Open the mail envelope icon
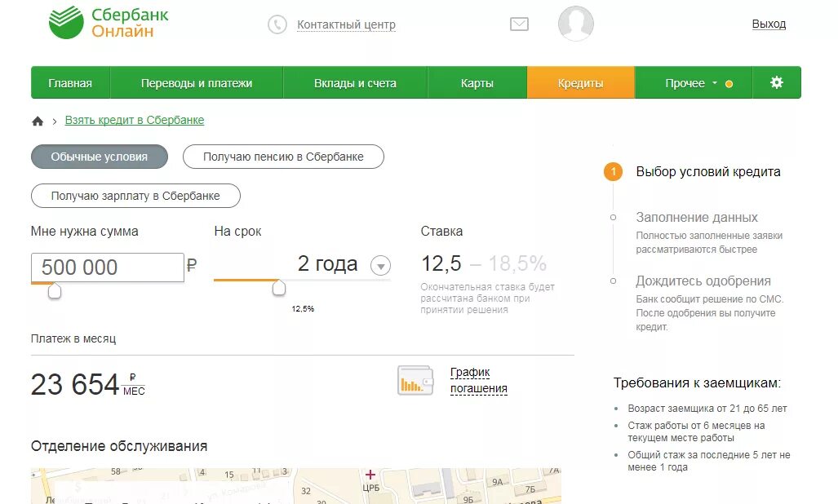The image size is (838, 504). (519, 24)
